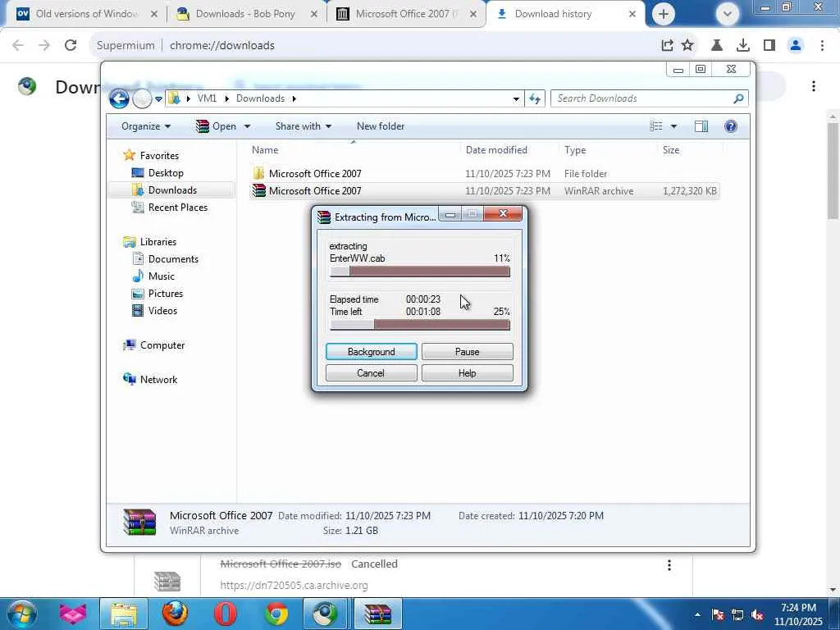Image resolution: width=840 pixels, height=630 pixels.
Task: Open the Share with menu
Action: pos(304,126)
